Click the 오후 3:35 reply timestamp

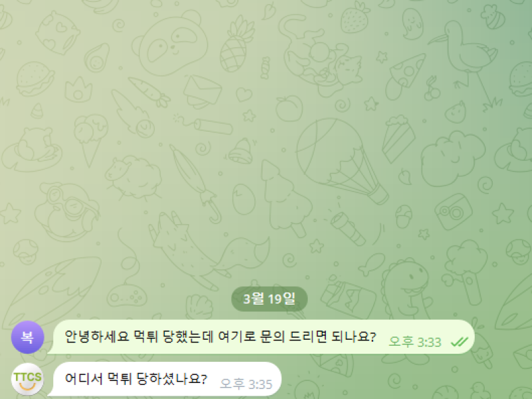(x=246, y=384)
